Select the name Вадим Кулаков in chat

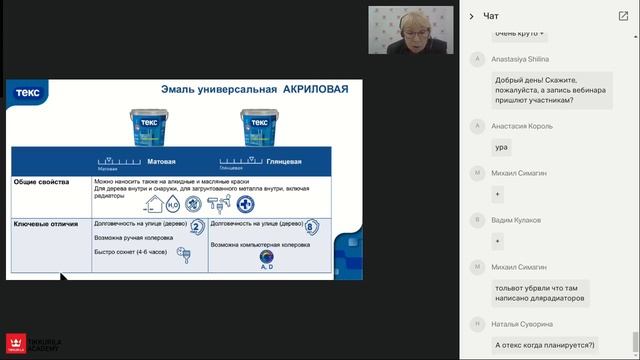click(x=516, y=220)
